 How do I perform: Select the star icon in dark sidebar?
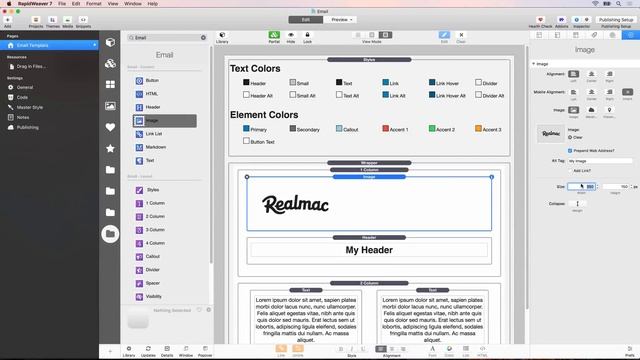110,149
